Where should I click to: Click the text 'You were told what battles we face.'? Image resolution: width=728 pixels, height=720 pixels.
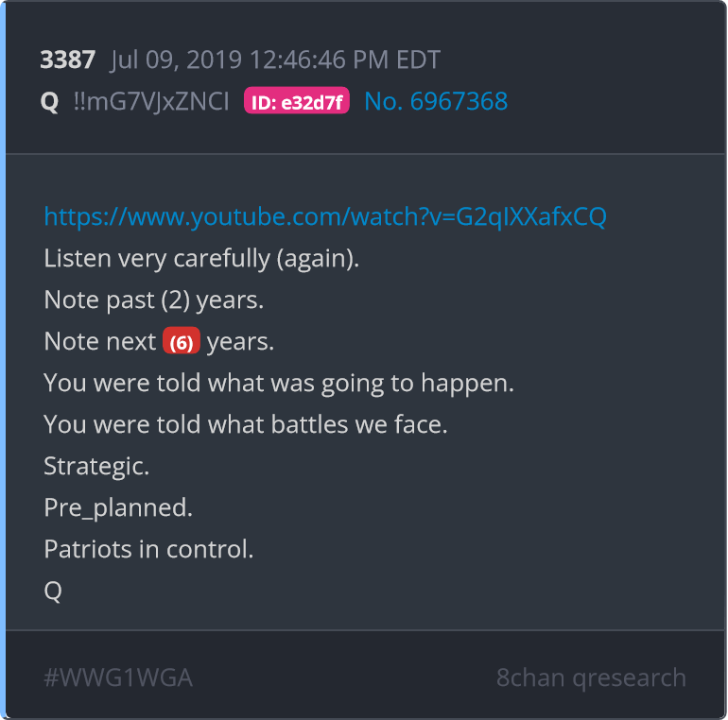coord(246,424)
